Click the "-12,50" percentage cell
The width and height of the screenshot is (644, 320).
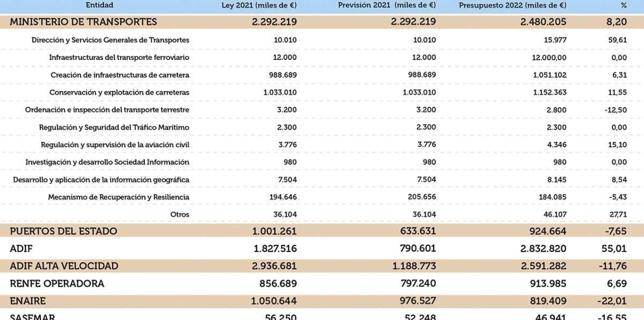pyautogui.click(x=616, y=110)
